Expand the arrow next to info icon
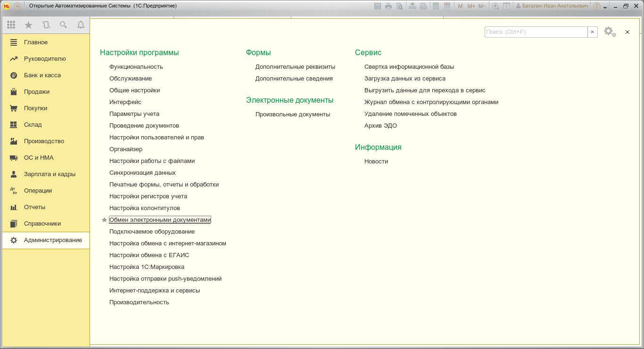This screenshot has width=644, height=349. tap(605, 7)
